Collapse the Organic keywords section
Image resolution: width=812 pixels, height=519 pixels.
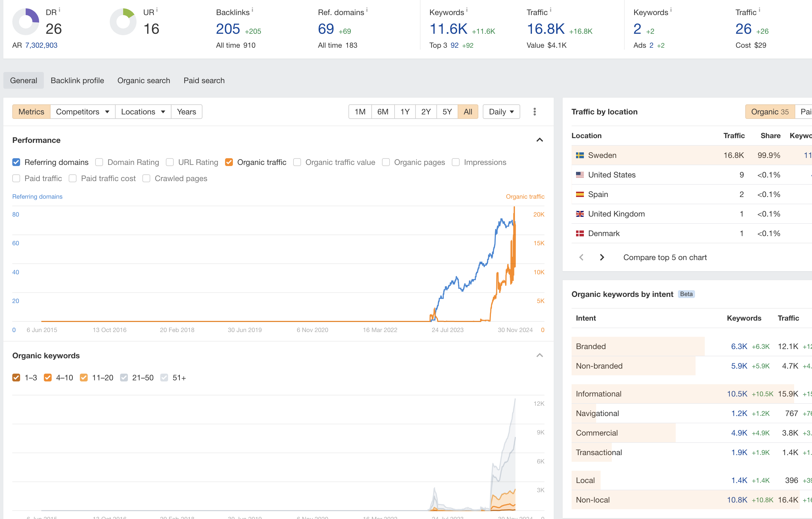[x=539, y=355]
